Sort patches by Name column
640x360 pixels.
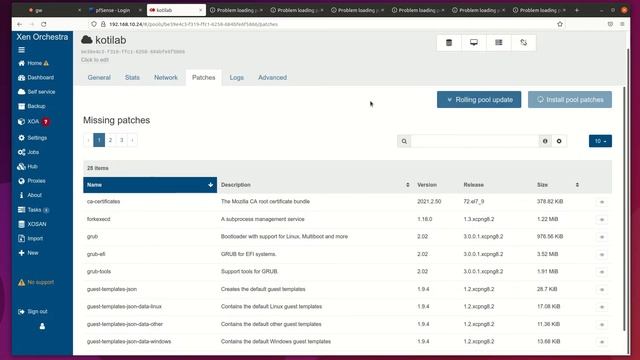(x=150, y=185)
